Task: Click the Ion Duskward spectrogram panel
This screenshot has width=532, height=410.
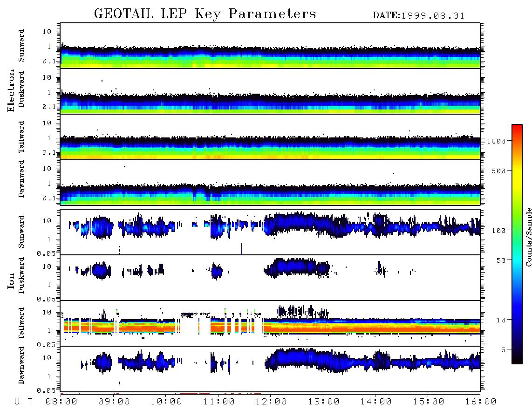Action: pos(270,278)
